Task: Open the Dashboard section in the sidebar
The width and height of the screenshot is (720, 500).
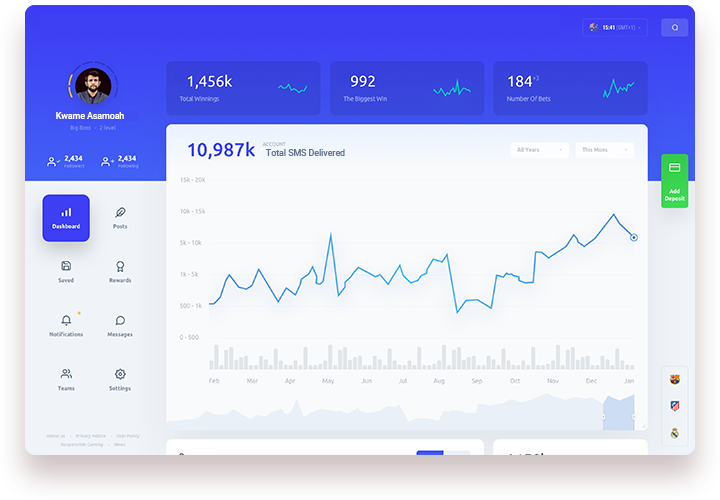Action: click(66, 217)
